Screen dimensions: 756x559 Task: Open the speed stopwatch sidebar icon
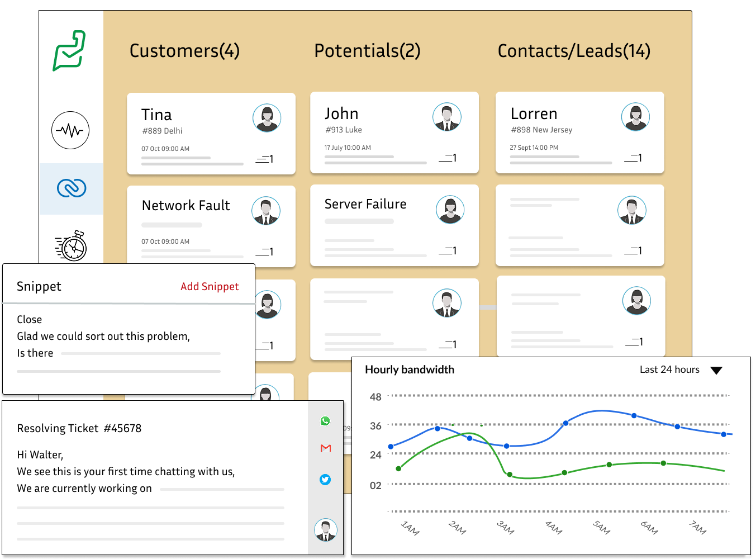pyautogui.click(x=72, y=246)
